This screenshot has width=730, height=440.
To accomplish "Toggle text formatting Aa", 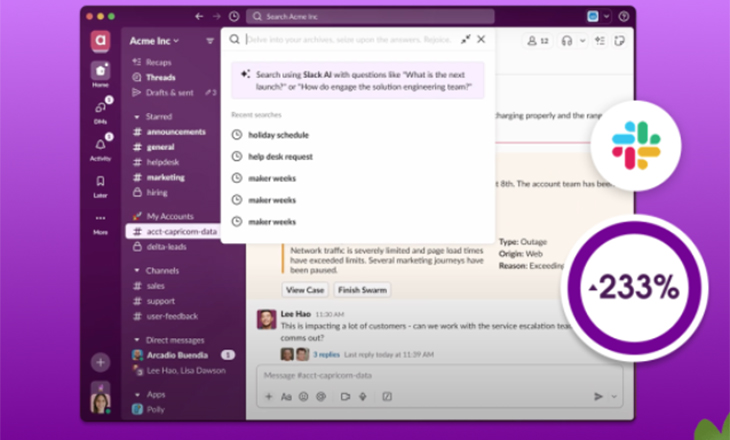I will [x=286, y=397].
